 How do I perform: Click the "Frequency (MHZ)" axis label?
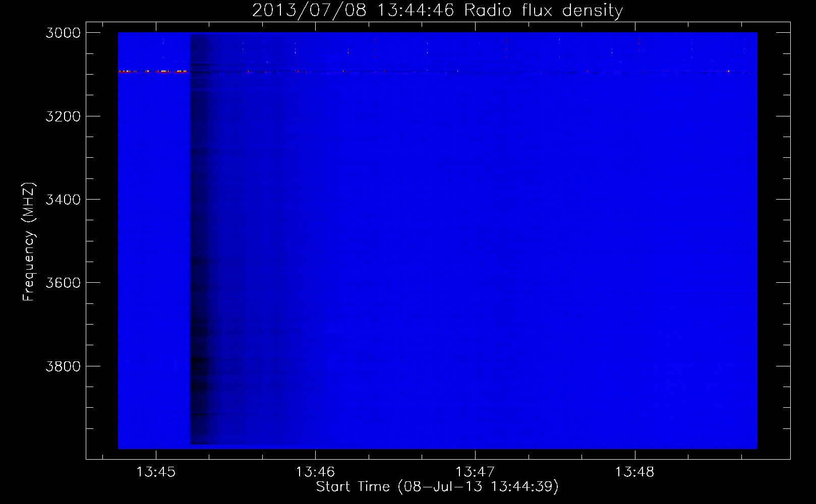29,242
